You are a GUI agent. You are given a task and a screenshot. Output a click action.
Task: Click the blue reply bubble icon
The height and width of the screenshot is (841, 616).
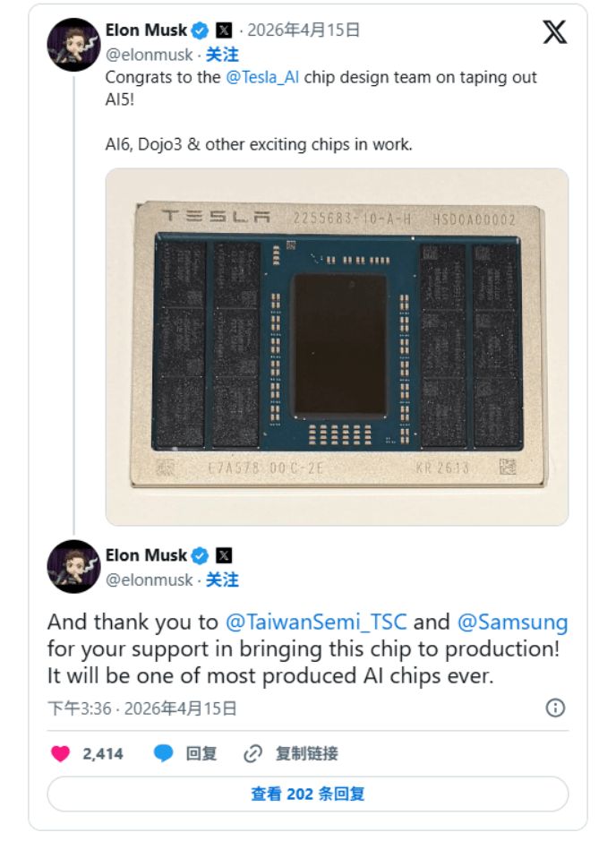tap(163, 753)
